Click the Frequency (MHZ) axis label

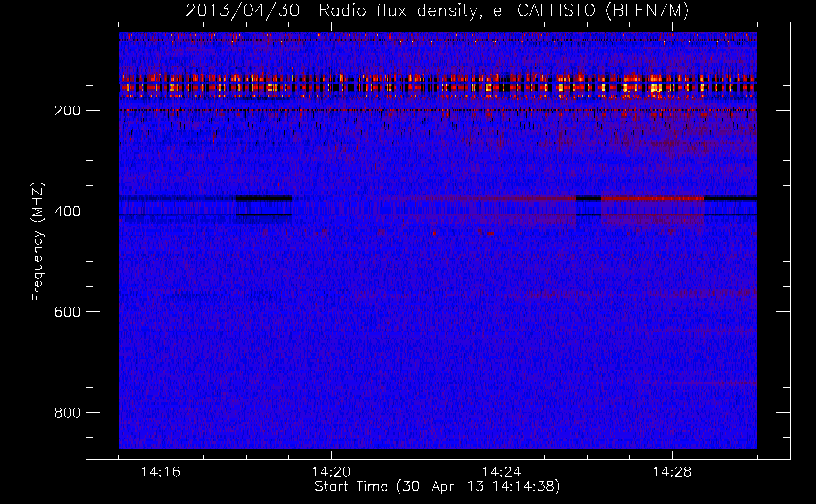(x=38, y=241)
